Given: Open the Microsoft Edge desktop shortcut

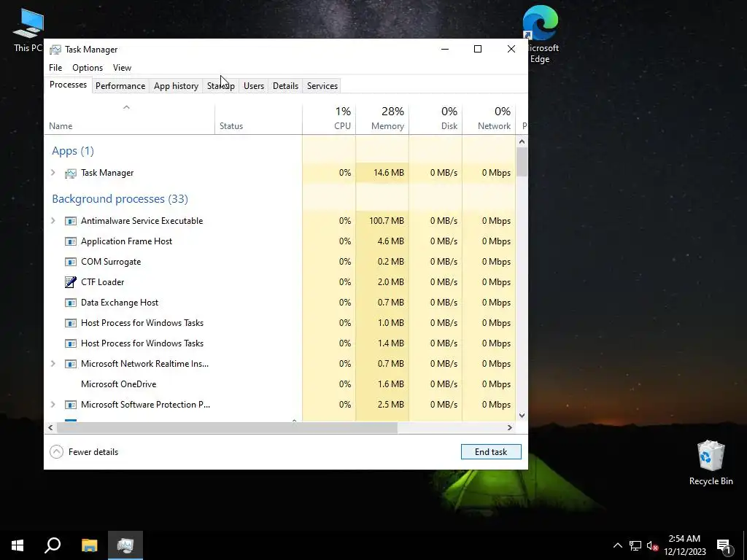Looking at the screenshot, I should click(x=541, y=34).
